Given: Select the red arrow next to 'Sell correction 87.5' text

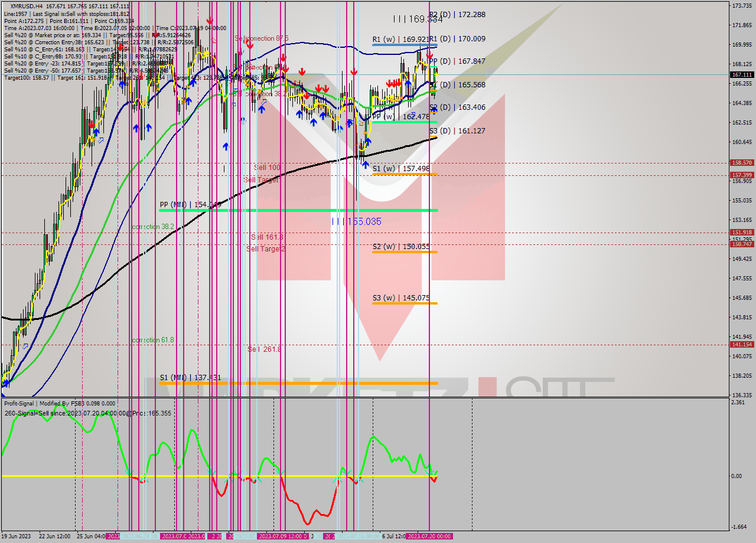Looking at the screenshot, I should pos(250,45).
